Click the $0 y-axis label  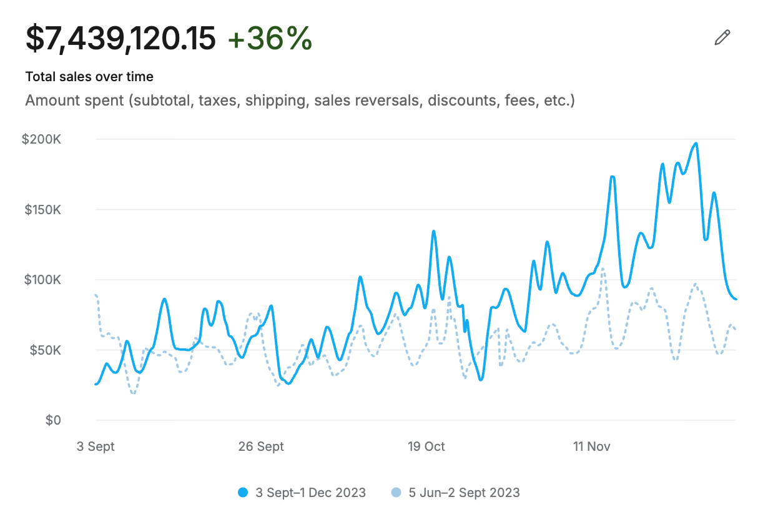[x=53, y=420]
